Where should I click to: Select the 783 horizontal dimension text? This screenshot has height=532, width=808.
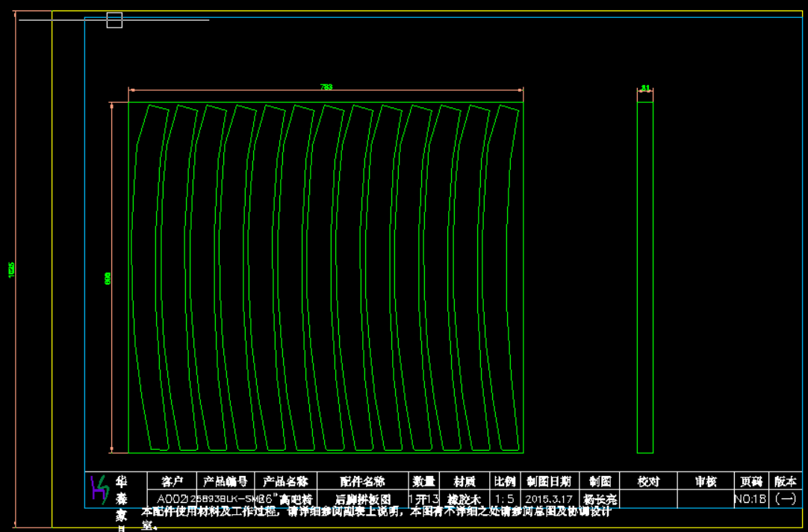(326, 87)
